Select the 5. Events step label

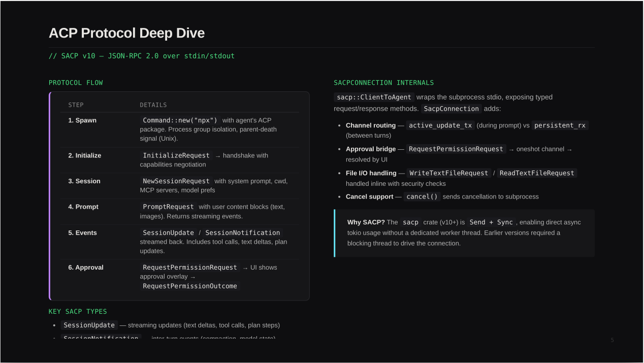point(82,233)
